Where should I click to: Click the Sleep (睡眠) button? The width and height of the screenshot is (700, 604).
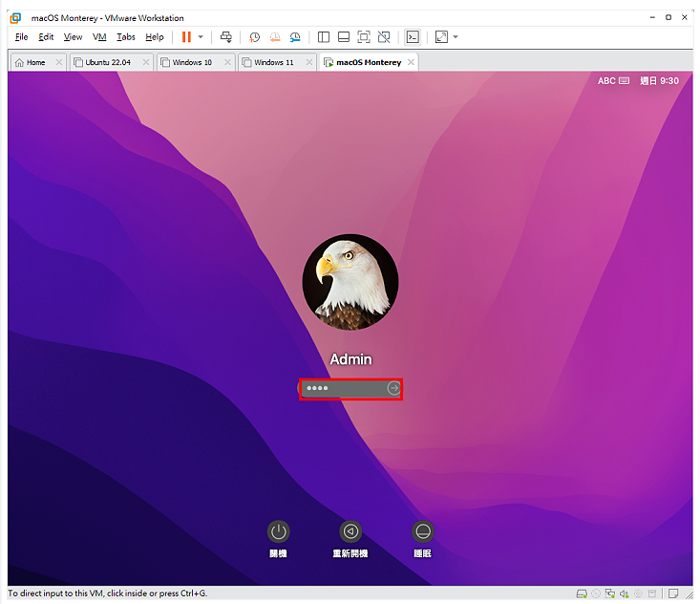pyautogui.click(x=423, y=532)
